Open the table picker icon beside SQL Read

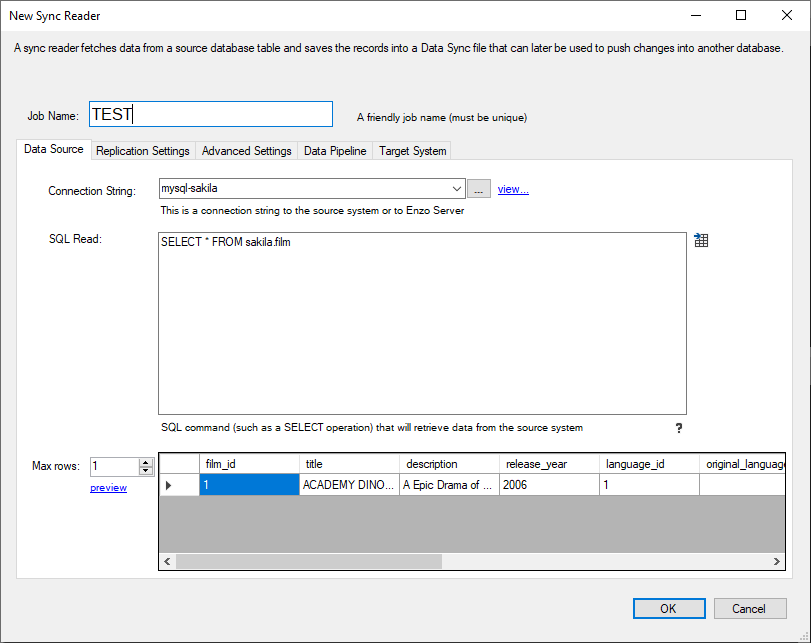tap(701, 240)
